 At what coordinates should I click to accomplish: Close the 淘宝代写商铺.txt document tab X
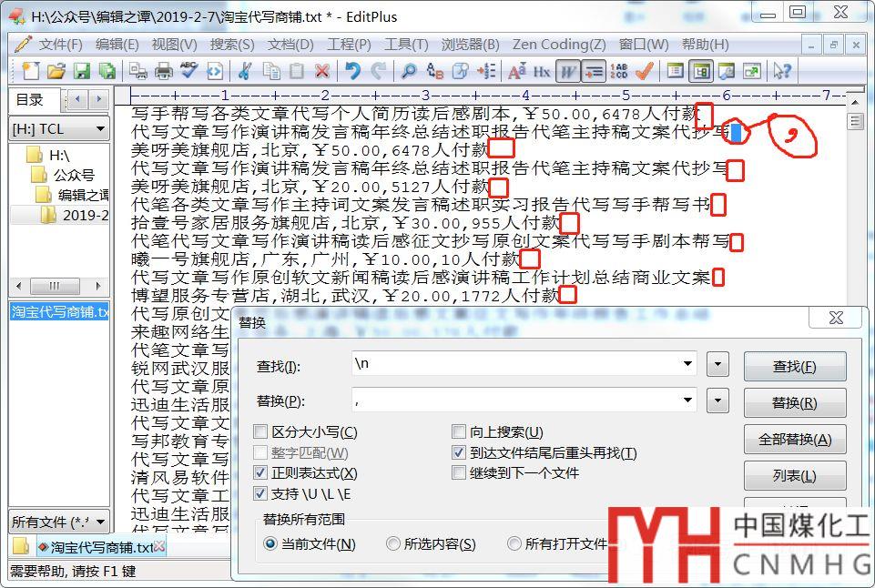click(x=159, y=546)
